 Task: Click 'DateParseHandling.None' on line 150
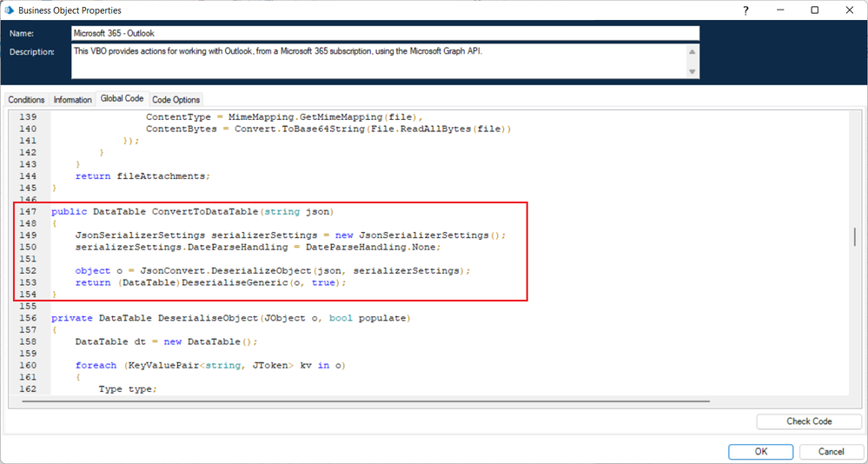click(371, 247)
